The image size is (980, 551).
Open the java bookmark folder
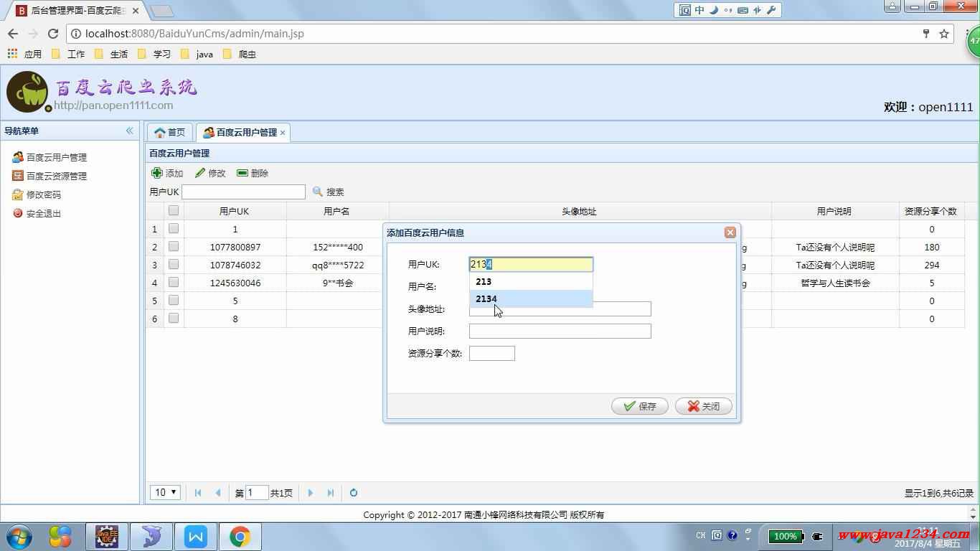[x=197, y=54]
